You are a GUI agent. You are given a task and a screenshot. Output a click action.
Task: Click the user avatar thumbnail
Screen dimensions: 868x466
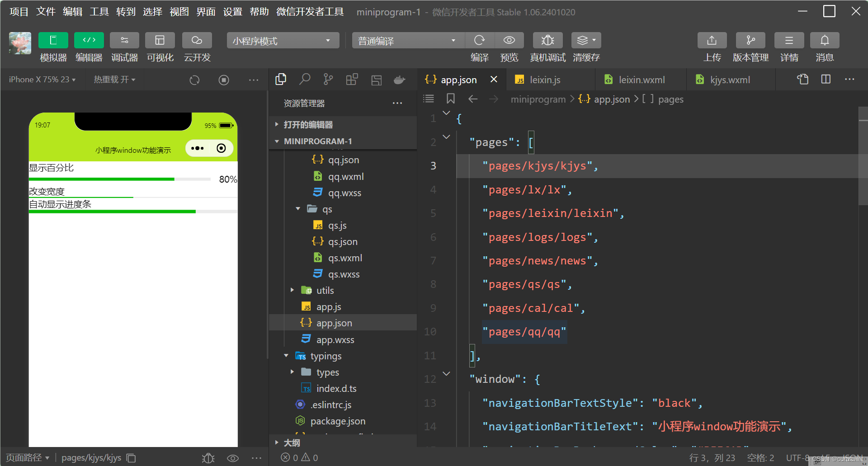coord(20,43)
